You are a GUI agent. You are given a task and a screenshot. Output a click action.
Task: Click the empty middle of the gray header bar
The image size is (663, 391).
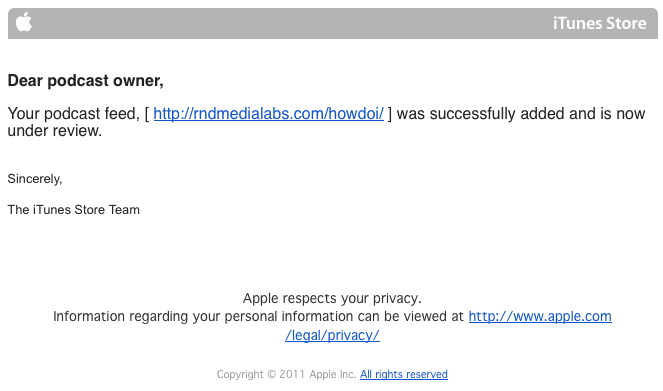292,23
